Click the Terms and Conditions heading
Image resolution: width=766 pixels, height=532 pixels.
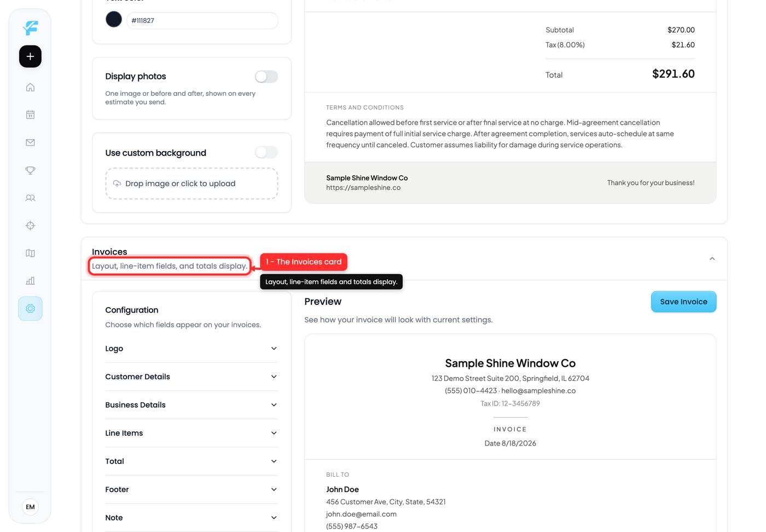[x=365, y=108]
